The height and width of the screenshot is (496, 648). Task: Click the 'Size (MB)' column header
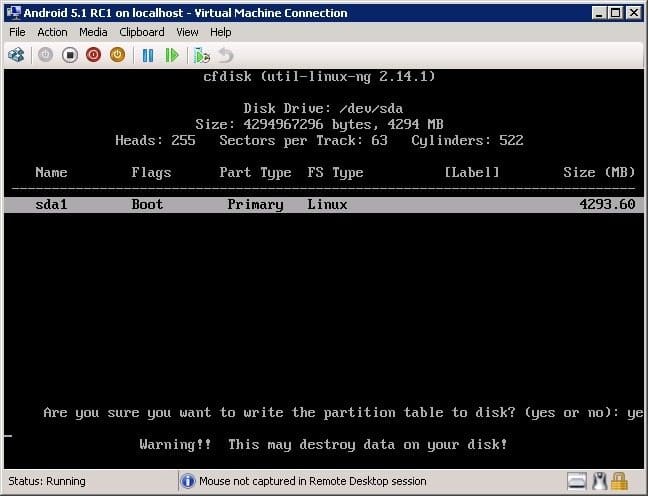click(599, 172)
